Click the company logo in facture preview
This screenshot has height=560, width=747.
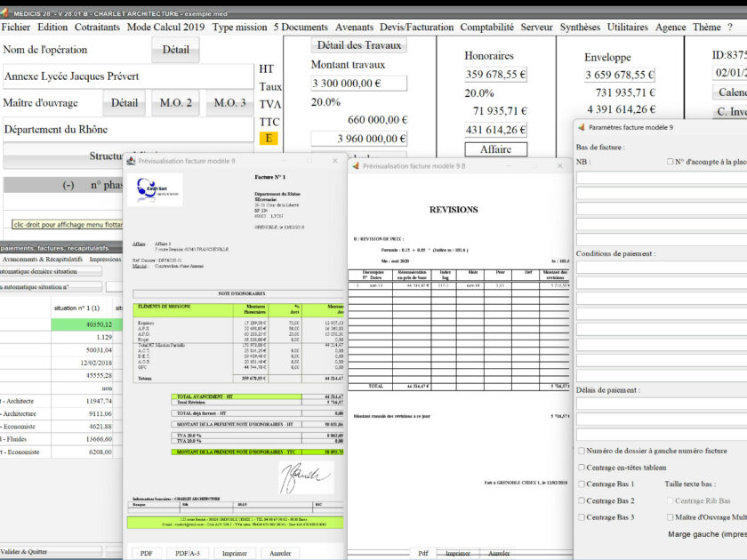156,189
